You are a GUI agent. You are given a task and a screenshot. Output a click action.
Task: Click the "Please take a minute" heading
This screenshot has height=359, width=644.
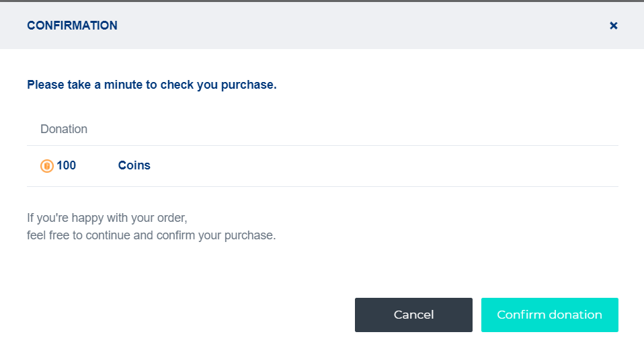click(151, 85)
